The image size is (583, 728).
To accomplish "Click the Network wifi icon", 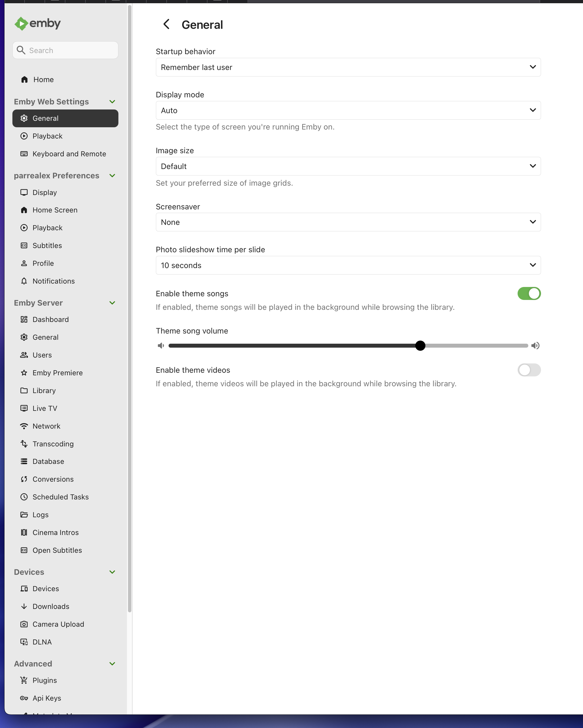I will pos(24,426).
